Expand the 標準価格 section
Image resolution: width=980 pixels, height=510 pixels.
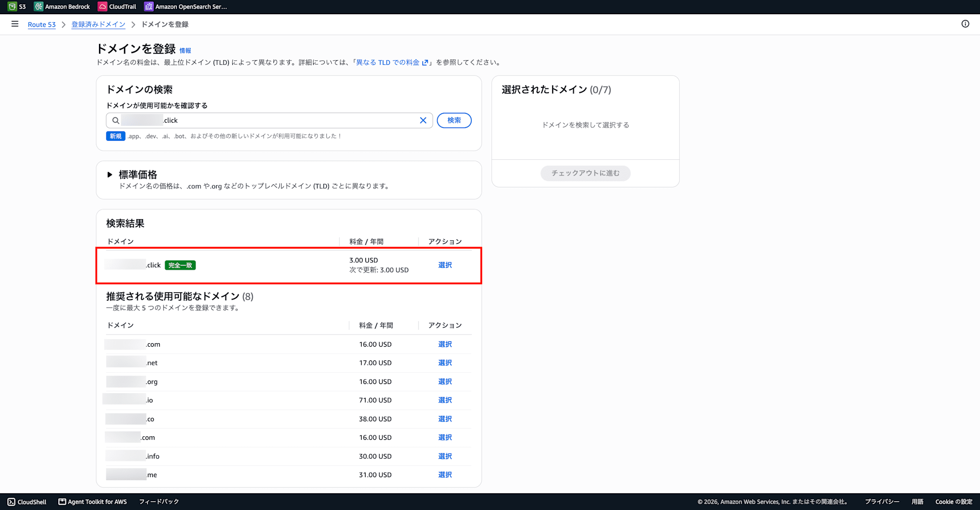click(x=110, y=175)
